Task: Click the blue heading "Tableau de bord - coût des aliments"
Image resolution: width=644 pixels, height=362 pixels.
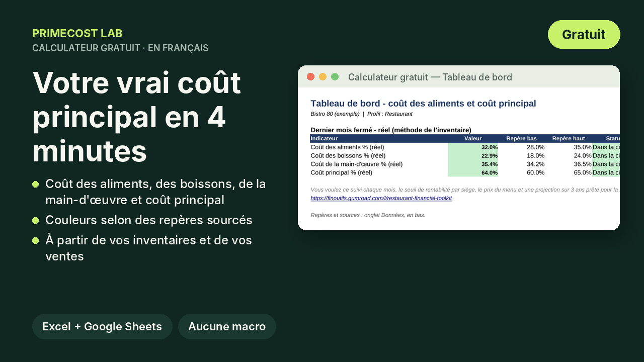Action: 424,104
